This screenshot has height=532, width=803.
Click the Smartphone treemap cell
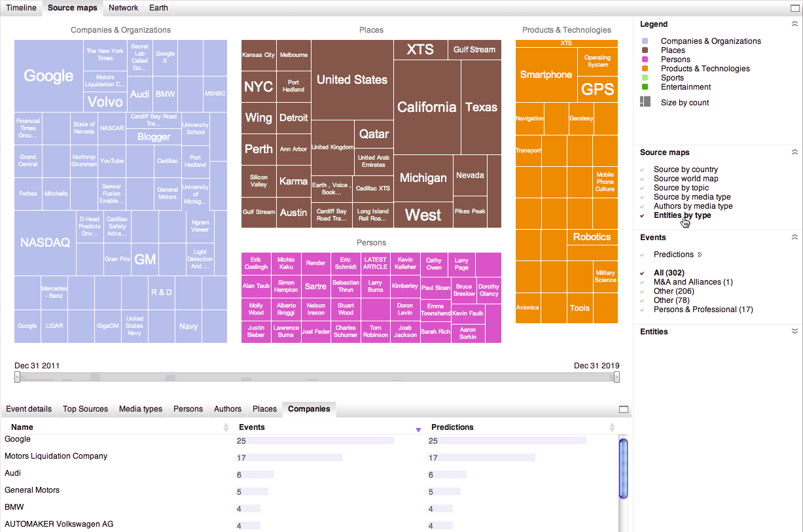pyautogui.click(x=546, y=75)
